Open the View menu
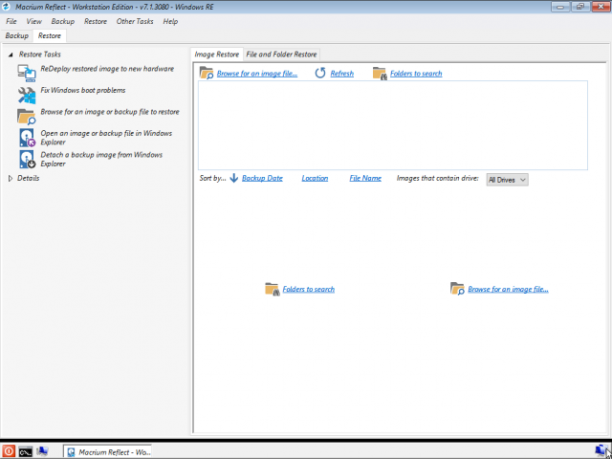The width and height of the screenshot is (612, 459). (x=34, y=21)
